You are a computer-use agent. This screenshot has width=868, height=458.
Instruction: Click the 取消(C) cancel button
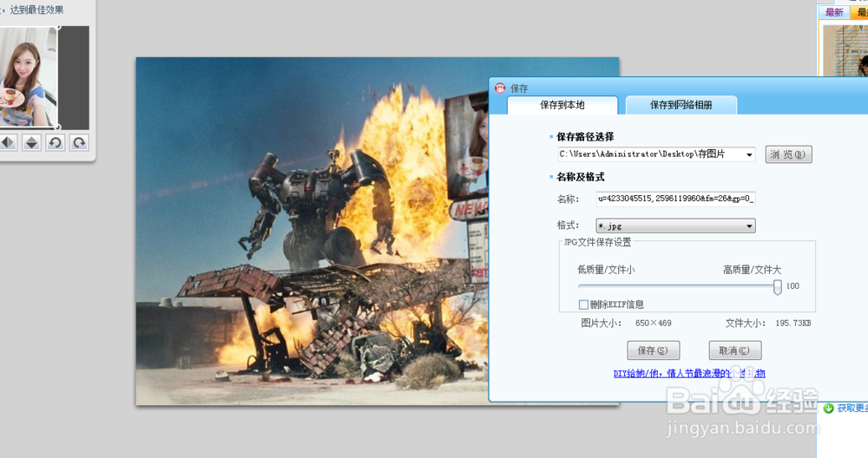point(735,350)
